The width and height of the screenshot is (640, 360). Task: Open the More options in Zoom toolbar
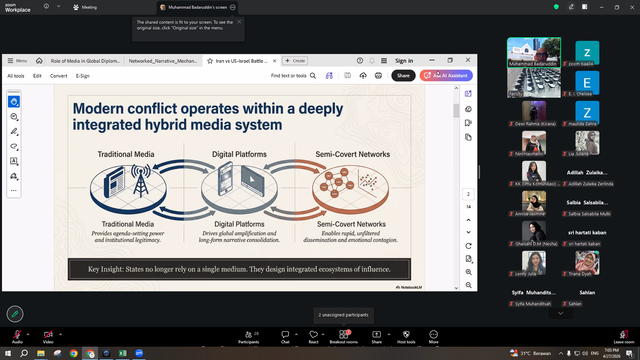click(433, 337)
